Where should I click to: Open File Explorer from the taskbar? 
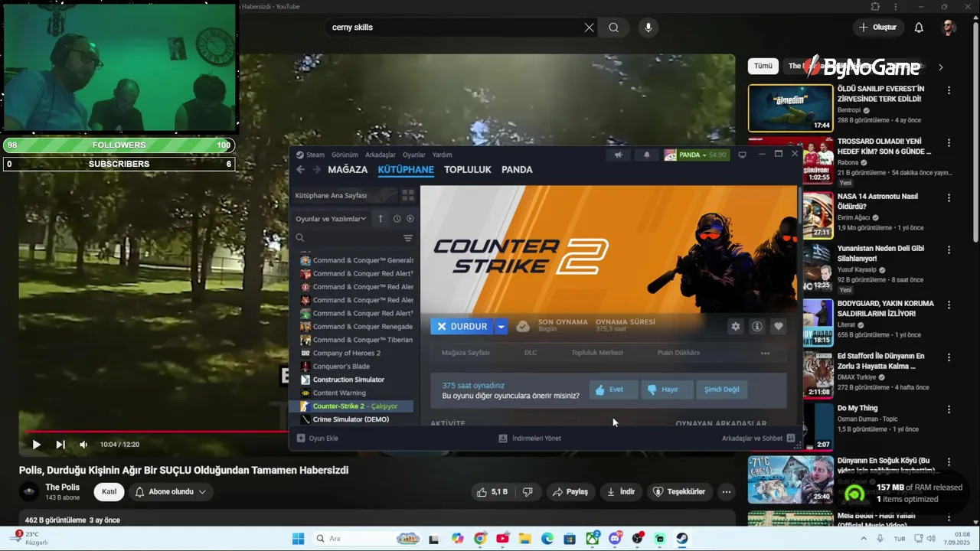coord(524,539)
